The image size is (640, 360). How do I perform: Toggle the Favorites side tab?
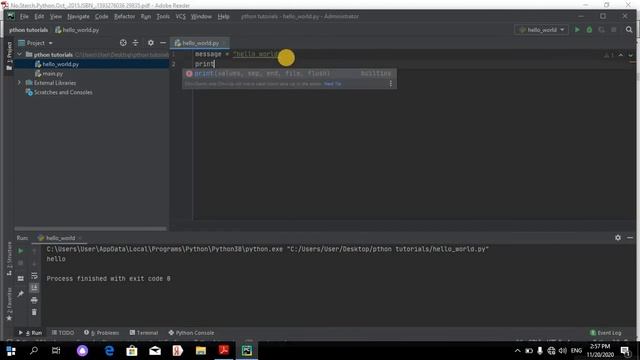tap(9, 303)
